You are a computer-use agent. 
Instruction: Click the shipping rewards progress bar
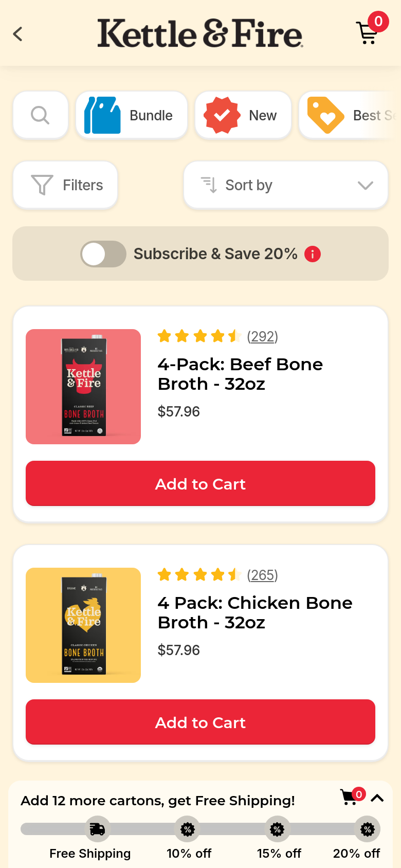pos(200,829)
